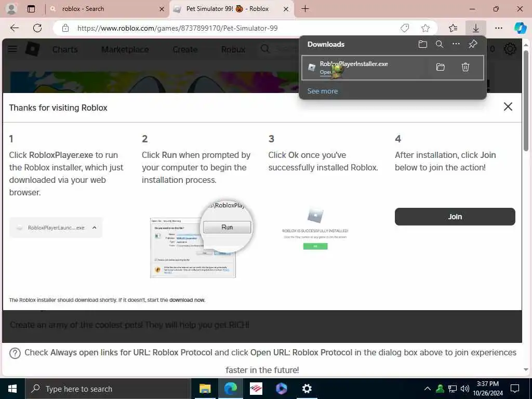Image resolution: width=532 pixels, height=399 pixels.
Task: Open Microsoft Edge taskbar icon
Action: pyautogui.click(x=231, y=389)
